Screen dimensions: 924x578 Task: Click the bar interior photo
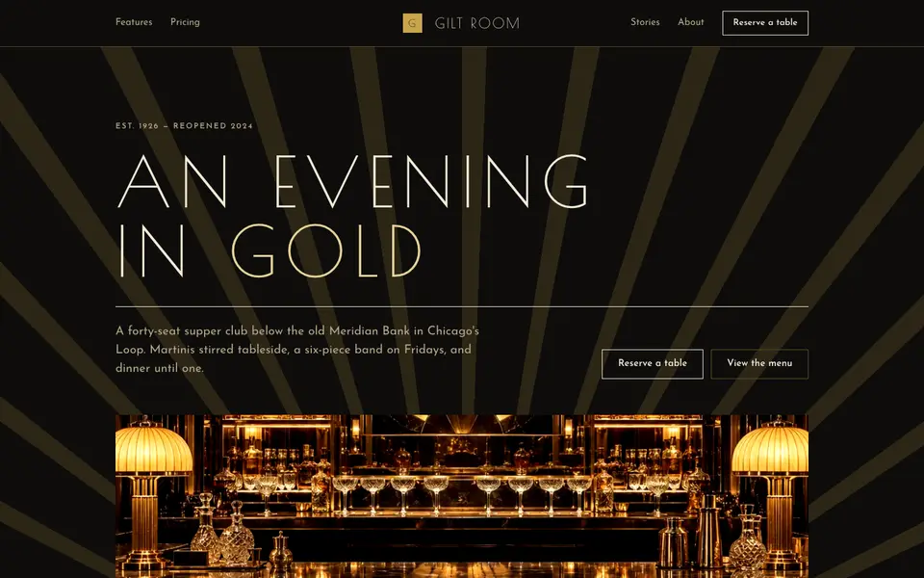coord(462,496)
